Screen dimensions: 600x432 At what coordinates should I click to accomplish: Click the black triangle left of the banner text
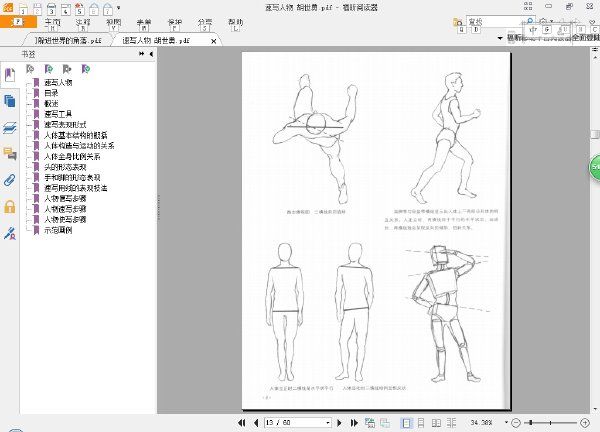pos(500,38)
